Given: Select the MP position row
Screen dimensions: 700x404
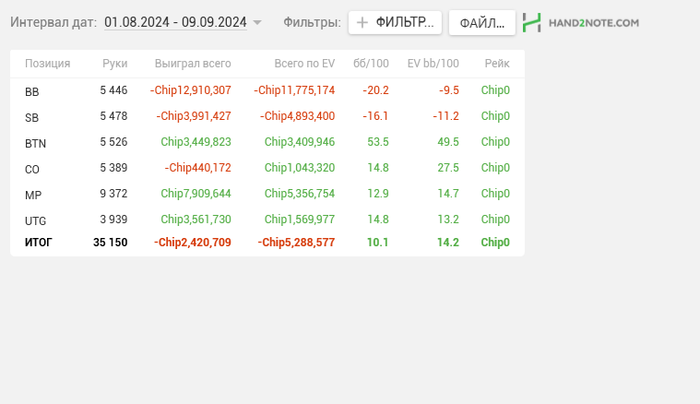Looking at the screenshot, I should click(33, 195).
